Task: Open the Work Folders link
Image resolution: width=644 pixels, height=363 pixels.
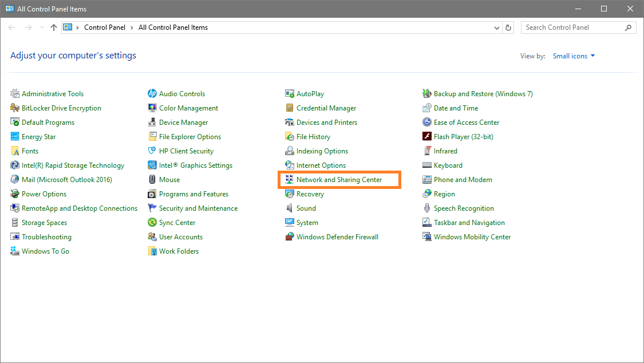Action: (179, 251)
